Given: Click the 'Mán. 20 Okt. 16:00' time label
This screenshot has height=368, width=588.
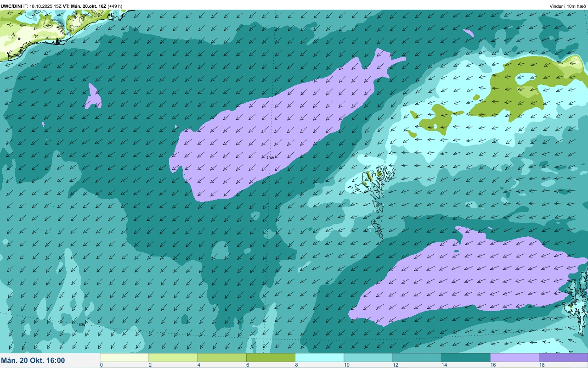Looking at the screenshot, I should pyautogui.click(x=33, y=361).
